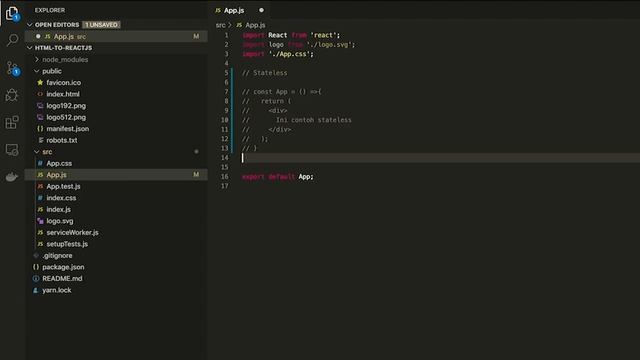Click the logo.svg file icon
The height and width of the screenshot is (360, 640).
[x=40, y=221]
